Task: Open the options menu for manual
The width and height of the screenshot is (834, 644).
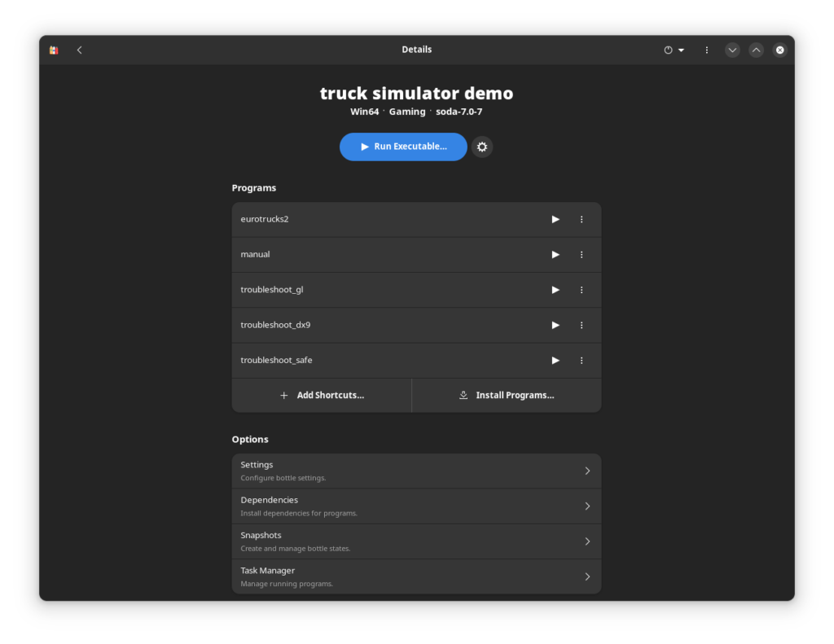Action: click(582, 254)
